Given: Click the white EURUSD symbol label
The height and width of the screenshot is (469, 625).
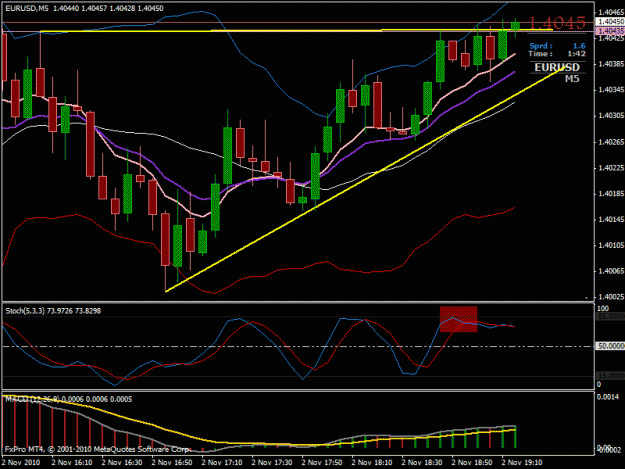Looking at the screenshot, I should click(557, 67).
